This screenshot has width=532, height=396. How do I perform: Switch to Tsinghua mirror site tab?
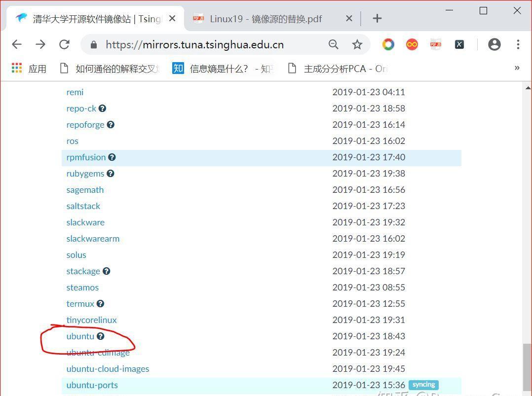point(95,19)
